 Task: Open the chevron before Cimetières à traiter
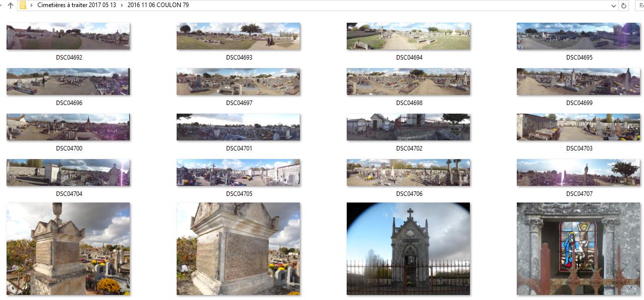click(31, 6)
